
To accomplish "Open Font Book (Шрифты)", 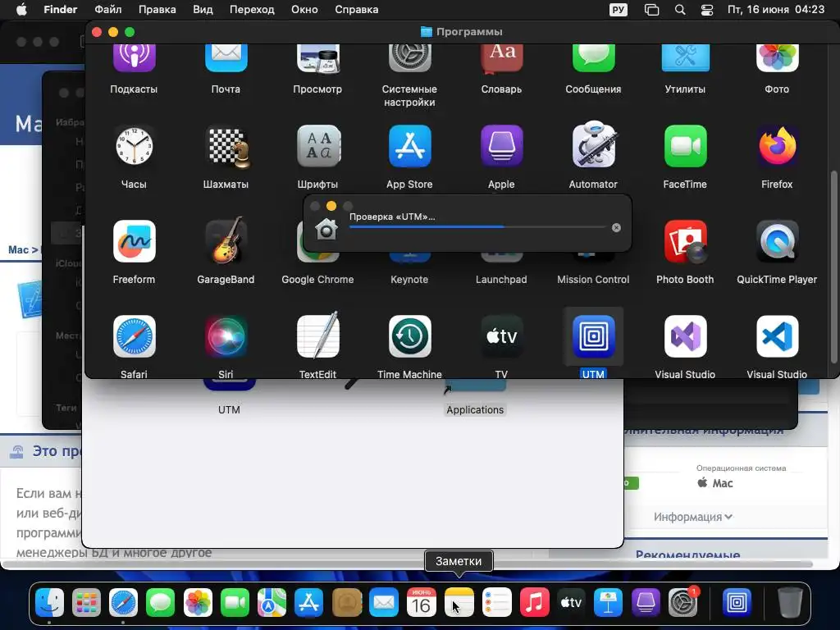I will (318, 146).
